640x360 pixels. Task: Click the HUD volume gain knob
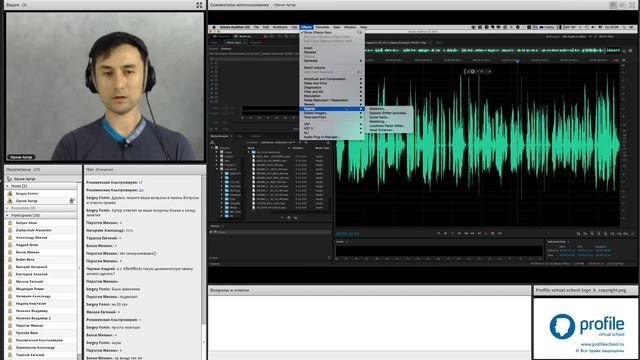tap(473, 71)
